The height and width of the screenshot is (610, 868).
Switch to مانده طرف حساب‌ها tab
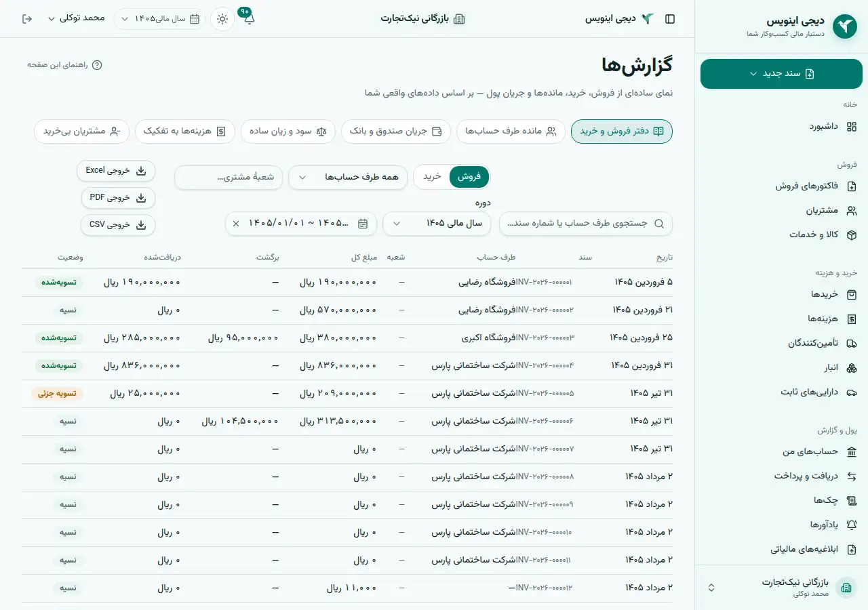click(x=511, y=131)
